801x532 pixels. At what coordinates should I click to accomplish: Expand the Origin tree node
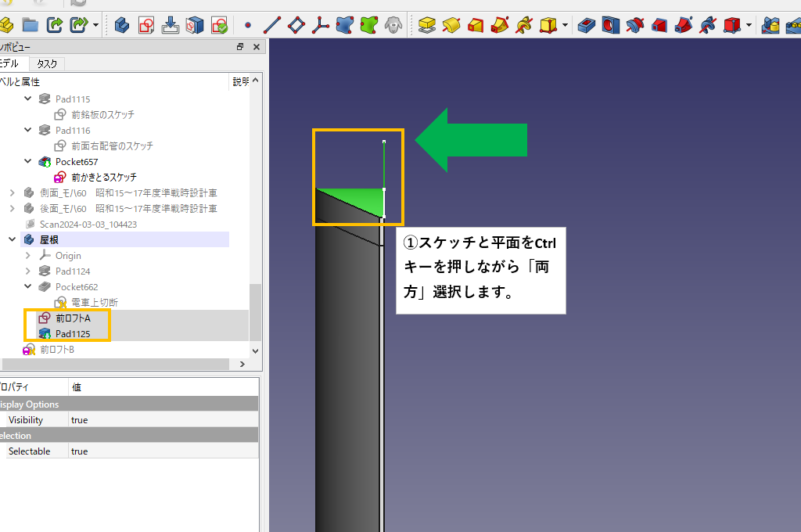coord(29,256)
